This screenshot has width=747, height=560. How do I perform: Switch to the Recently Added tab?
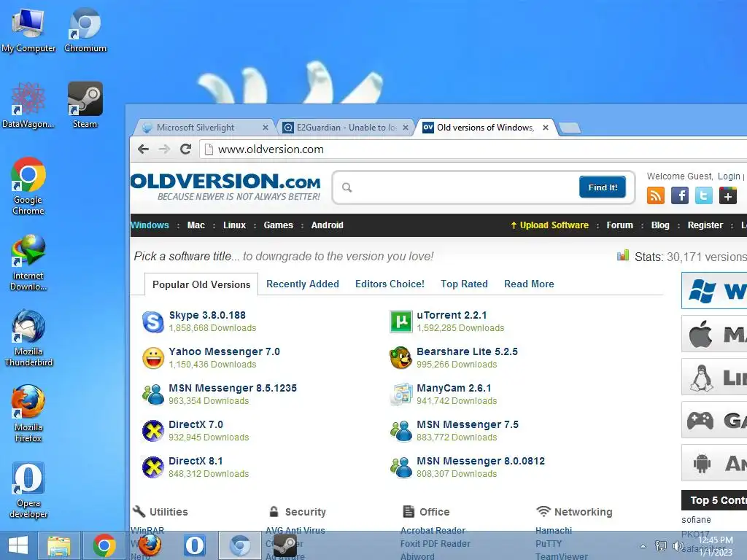pyautogui.click(x=303, y=284)
